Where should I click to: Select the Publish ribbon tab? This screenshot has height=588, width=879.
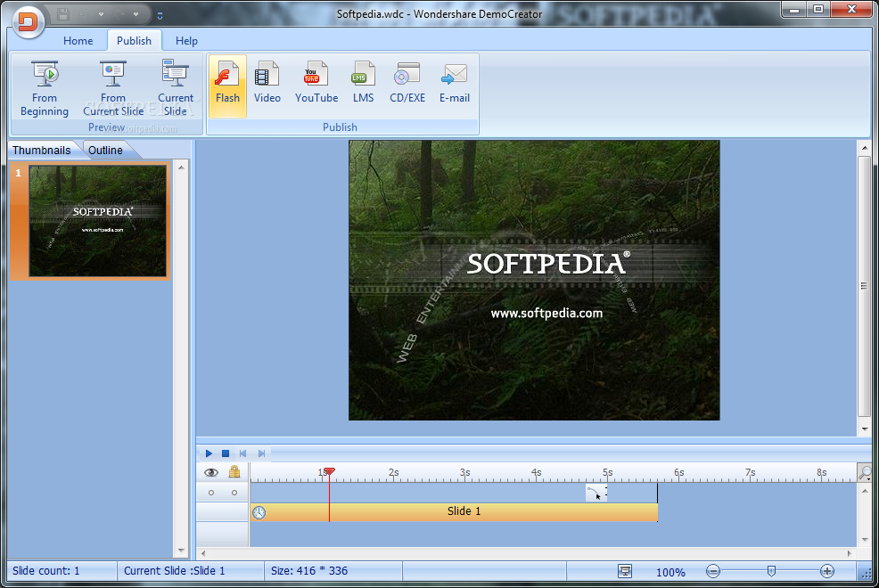(134, 41)
